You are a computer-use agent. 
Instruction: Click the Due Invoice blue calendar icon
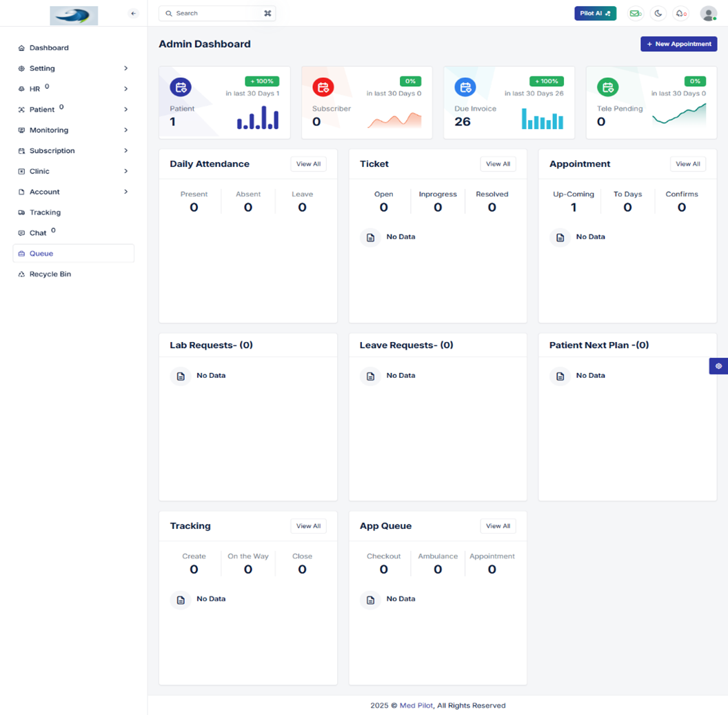pyautogui.click(x=465, y=87)
